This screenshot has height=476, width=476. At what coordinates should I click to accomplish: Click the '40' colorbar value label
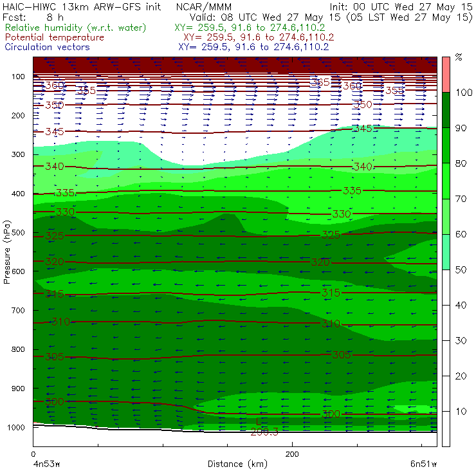(461, 305)
